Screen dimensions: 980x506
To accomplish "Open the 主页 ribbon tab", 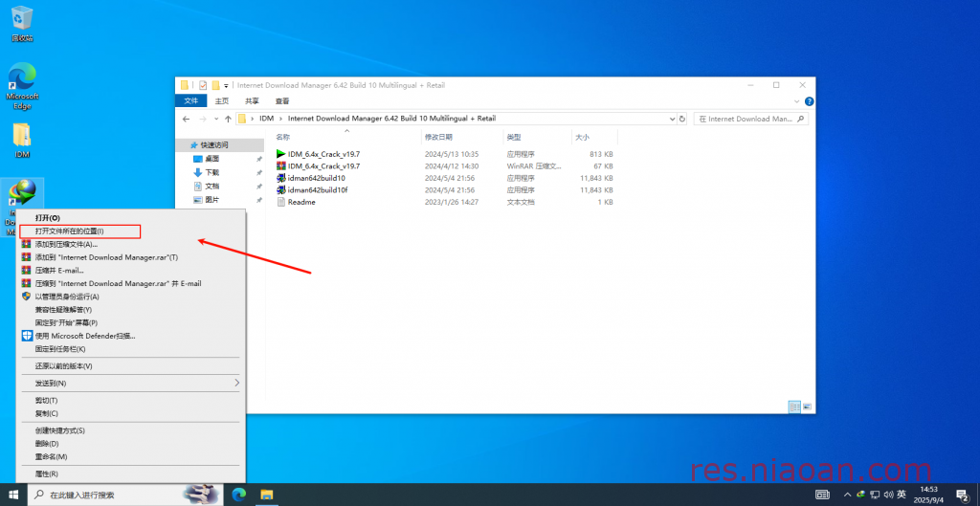I will click(222, 101).
